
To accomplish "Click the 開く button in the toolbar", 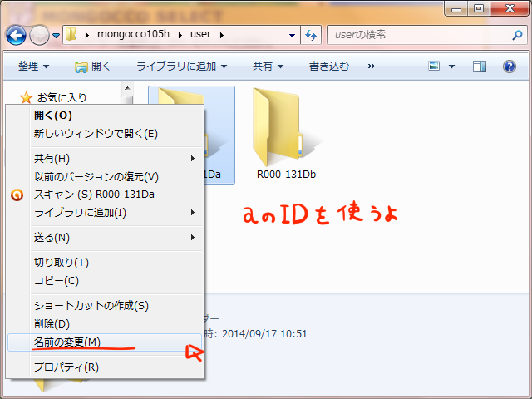I will 92,66.
